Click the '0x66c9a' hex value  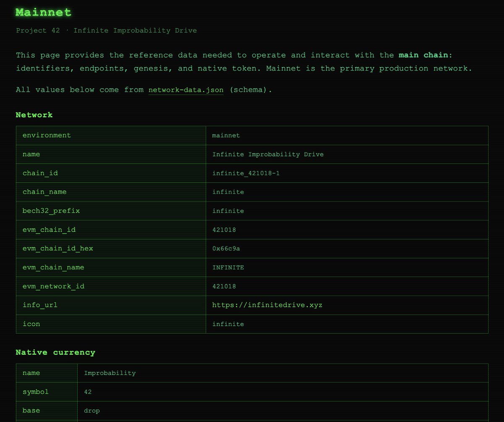(226, 248)
